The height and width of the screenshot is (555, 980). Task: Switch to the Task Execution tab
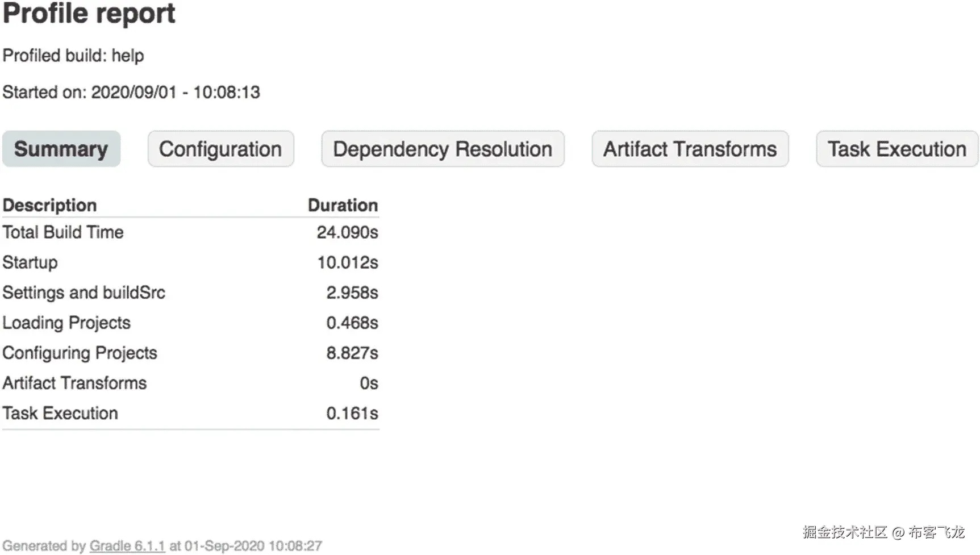click(x=896, y=149)
